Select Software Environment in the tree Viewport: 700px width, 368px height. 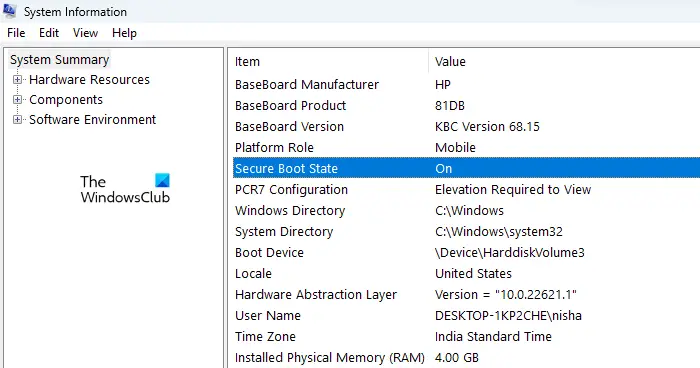[92, 120]
